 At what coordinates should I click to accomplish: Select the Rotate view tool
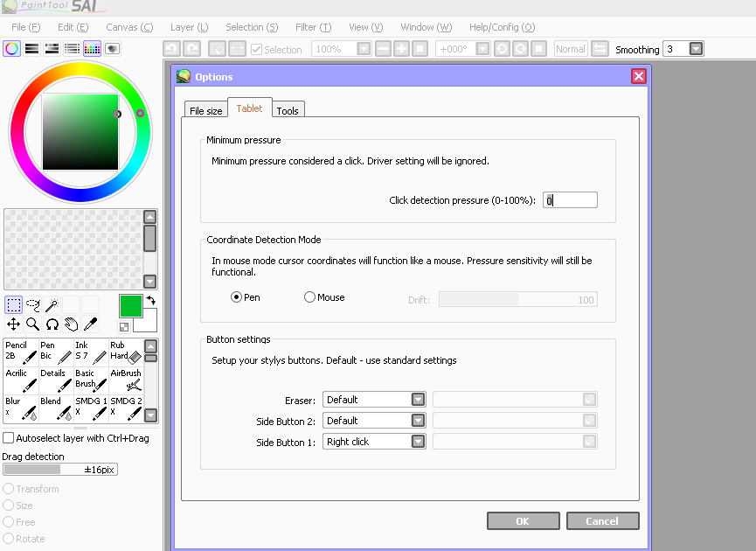52,324
